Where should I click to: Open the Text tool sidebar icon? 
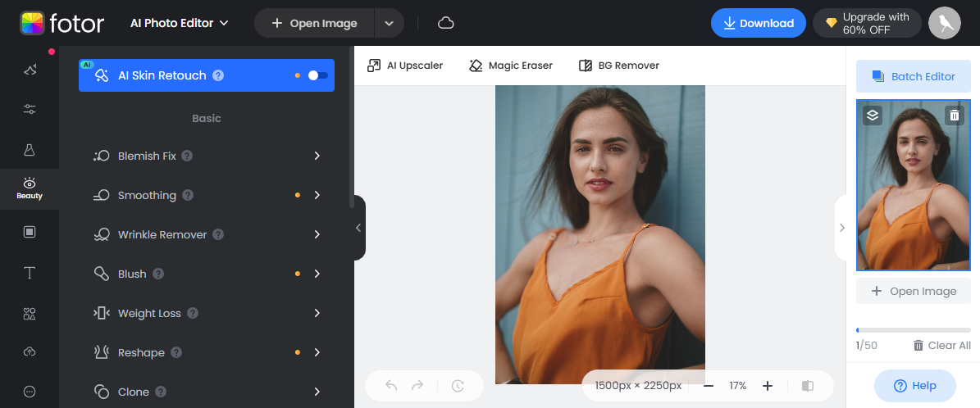click(30, 273)
